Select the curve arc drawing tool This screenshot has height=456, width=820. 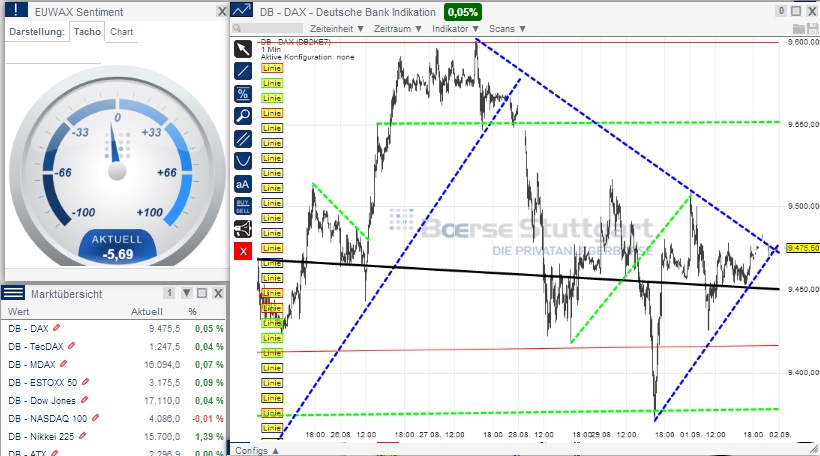click(x=243, y=161)
